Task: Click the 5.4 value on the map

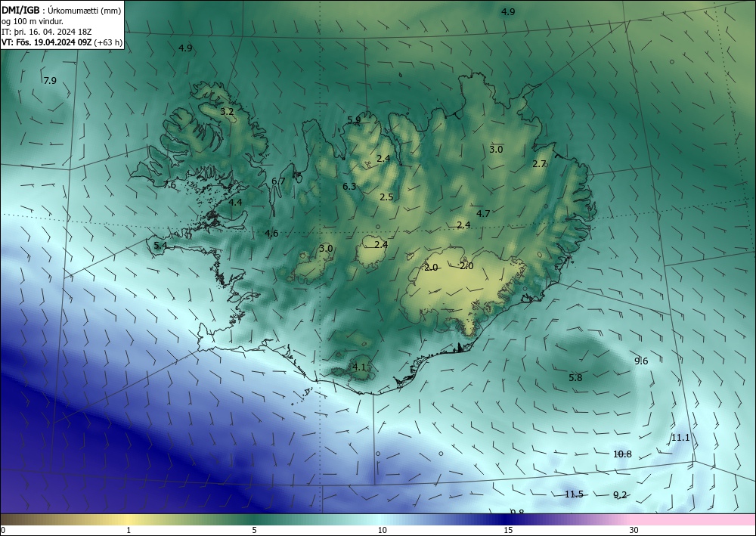Action: coord(160,246)
